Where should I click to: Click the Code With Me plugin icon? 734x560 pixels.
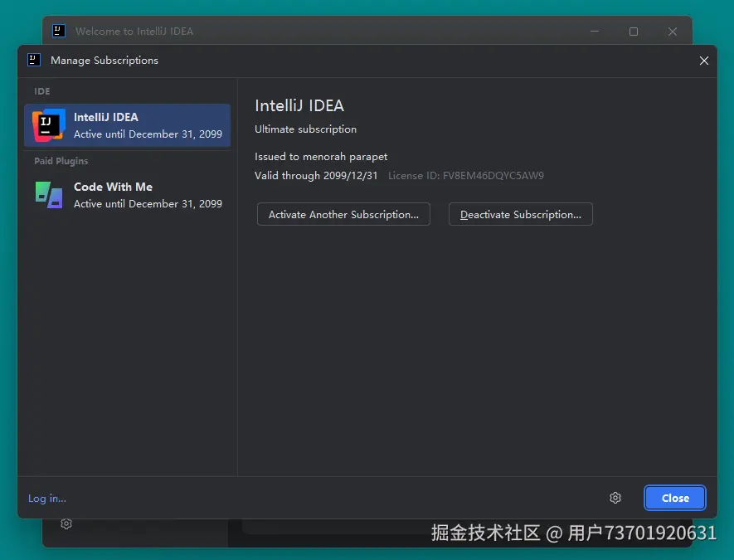tap(49, 195)
